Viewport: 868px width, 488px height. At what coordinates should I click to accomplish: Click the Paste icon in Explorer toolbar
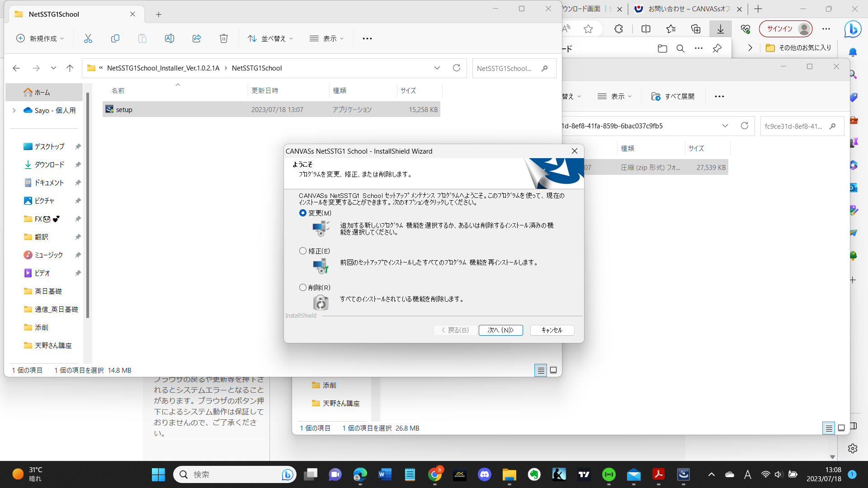tap(142, 38)
